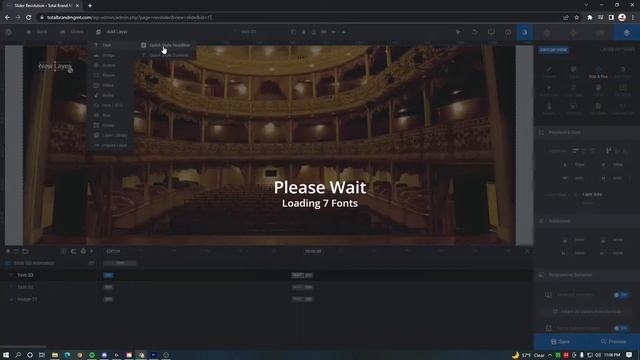
Task: Open the Content layer option icon
Action: [x=549, y=72]
